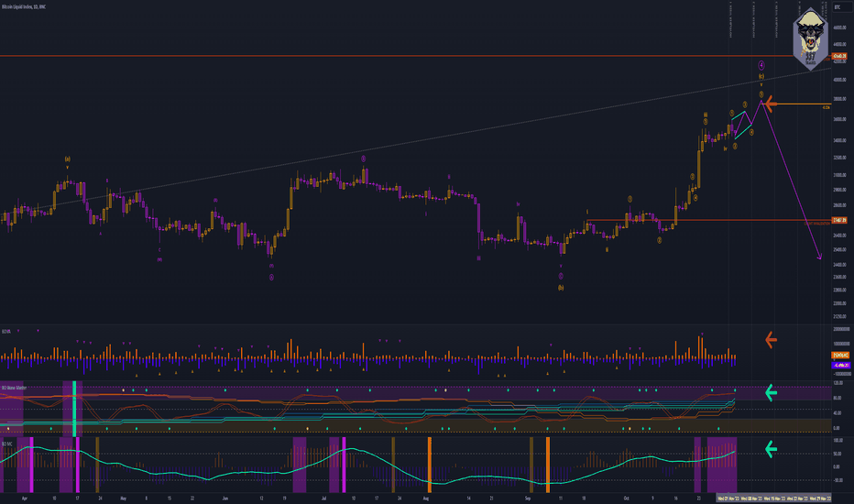This screenshot has width=854, height=504.
Task: Select the circled 4 wave label at peak
Action: 761,65
